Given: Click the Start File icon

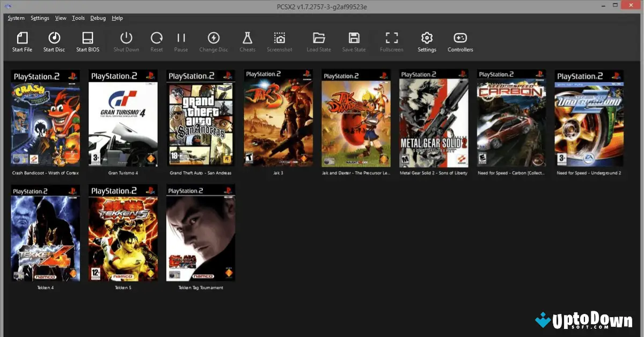Looking at the screenshot, I should (22, 39).
